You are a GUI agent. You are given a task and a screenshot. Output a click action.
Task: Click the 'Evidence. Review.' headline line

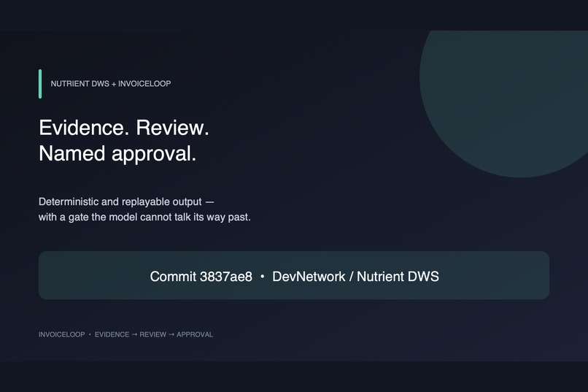point(124,128)
